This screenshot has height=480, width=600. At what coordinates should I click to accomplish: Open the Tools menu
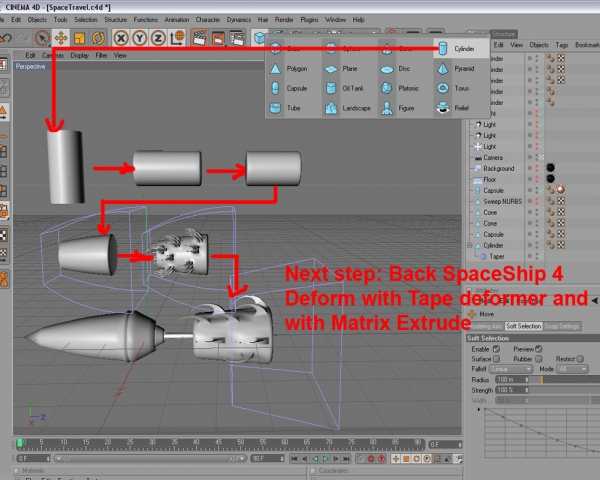pos(60,20)
